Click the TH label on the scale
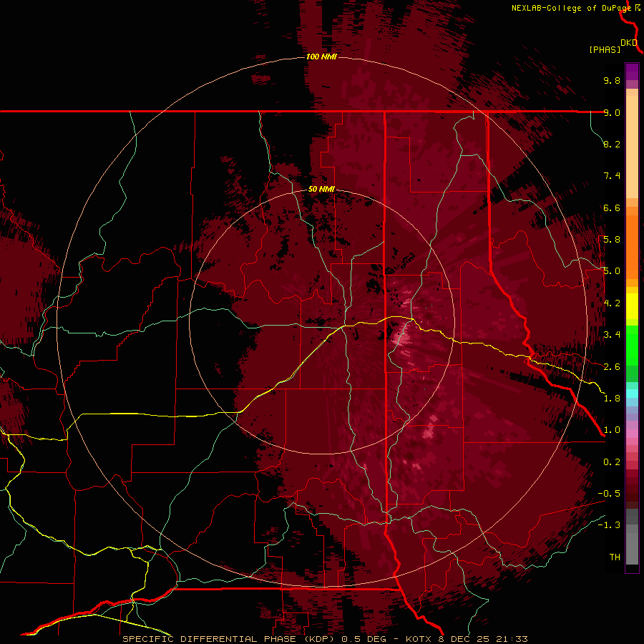This screenshot has height=644, width=644. tap(615, 557)
